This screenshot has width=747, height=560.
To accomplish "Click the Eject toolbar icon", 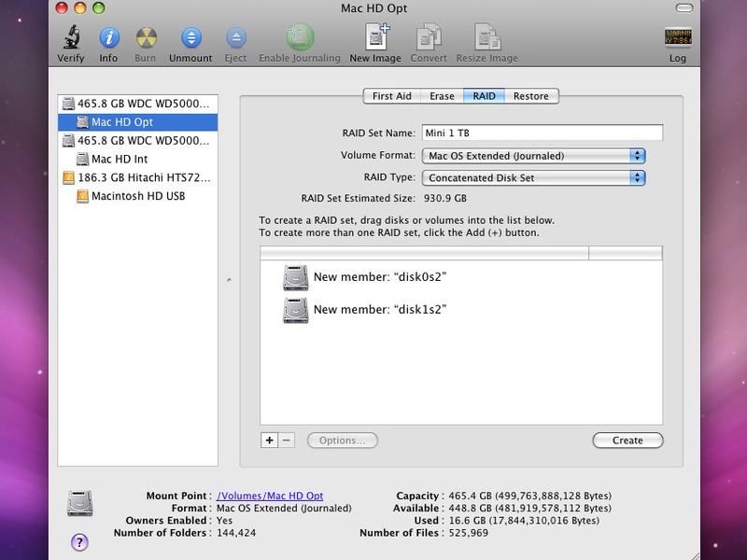I will pyautogui.click(x=236, y=37).
